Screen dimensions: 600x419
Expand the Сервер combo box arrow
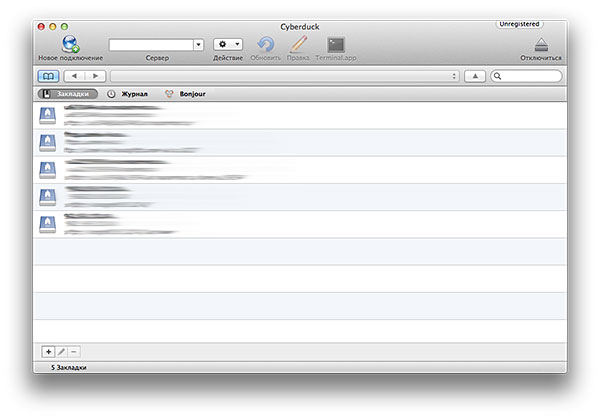point(198,45)
